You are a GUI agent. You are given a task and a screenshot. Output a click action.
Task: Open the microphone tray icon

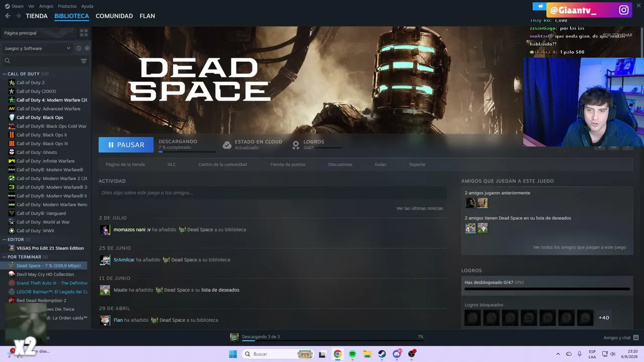580,354
